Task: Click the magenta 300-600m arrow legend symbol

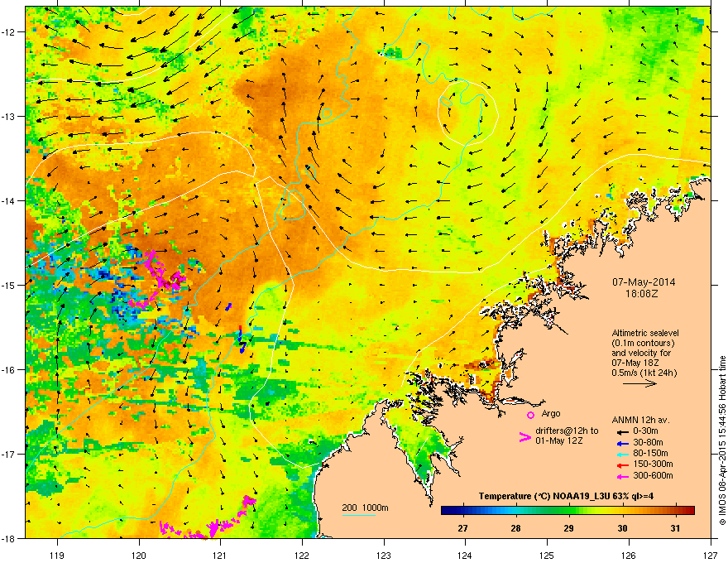Action: click(623, 476)
